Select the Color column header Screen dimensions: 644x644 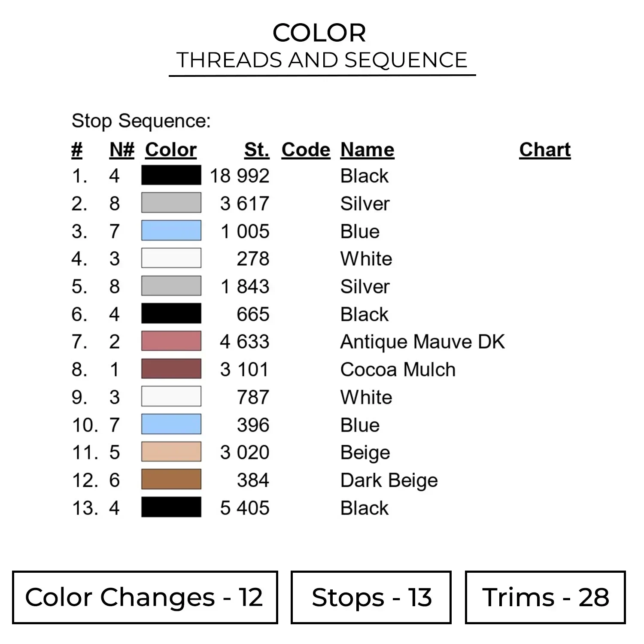click(x=171, y=150)
